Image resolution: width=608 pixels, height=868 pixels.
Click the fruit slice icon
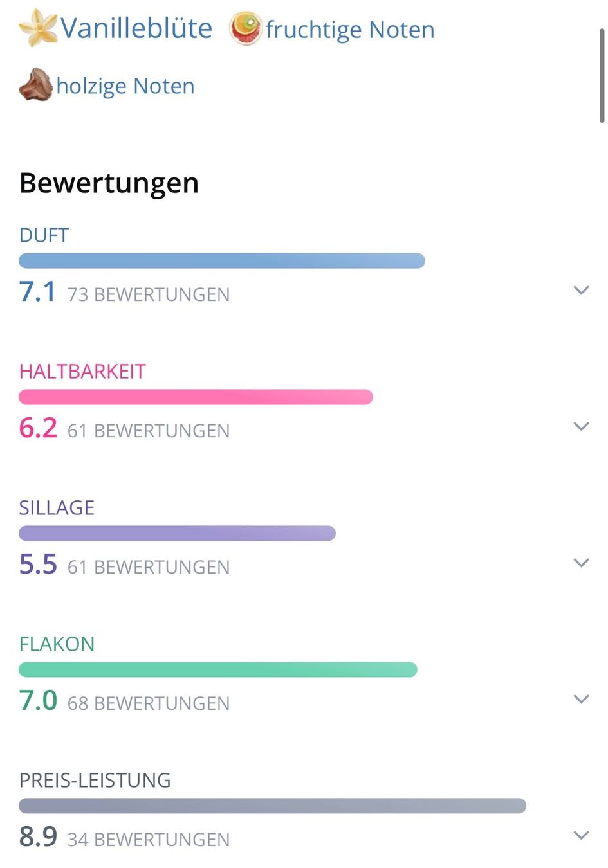(x=246, y=28)
